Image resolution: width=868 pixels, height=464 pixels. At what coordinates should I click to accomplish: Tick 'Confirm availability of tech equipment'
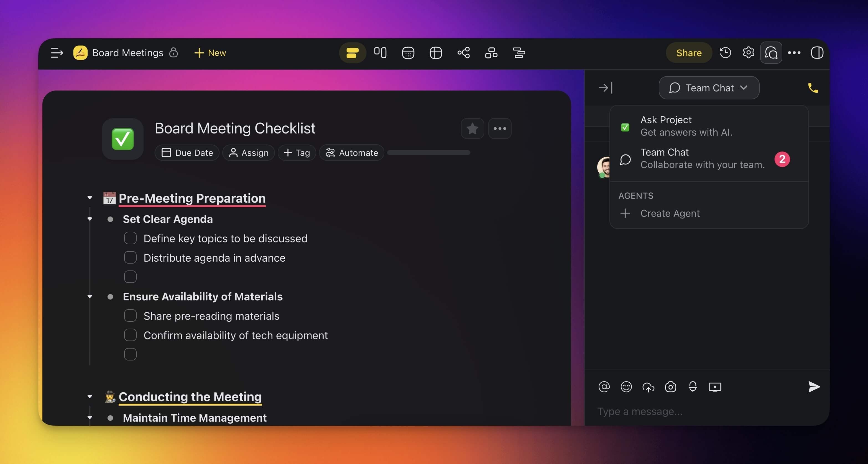point(130,335)
